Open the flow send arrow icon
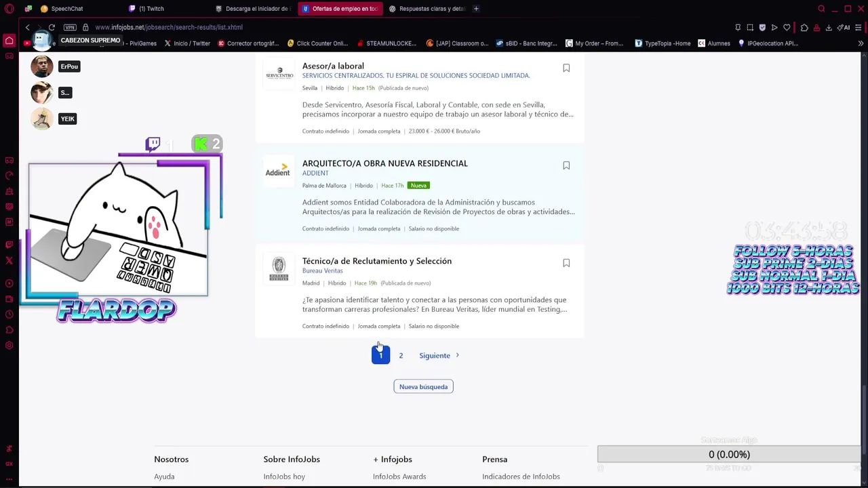The width and height of the screenshot is (868, 488). [x=774, y=27]
